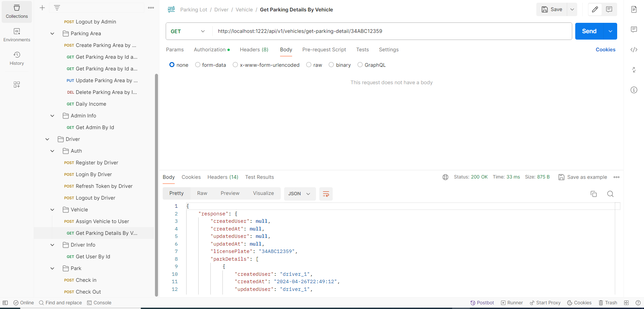Select the raw body radio
The image size is (644, 309).
(309, 65)
